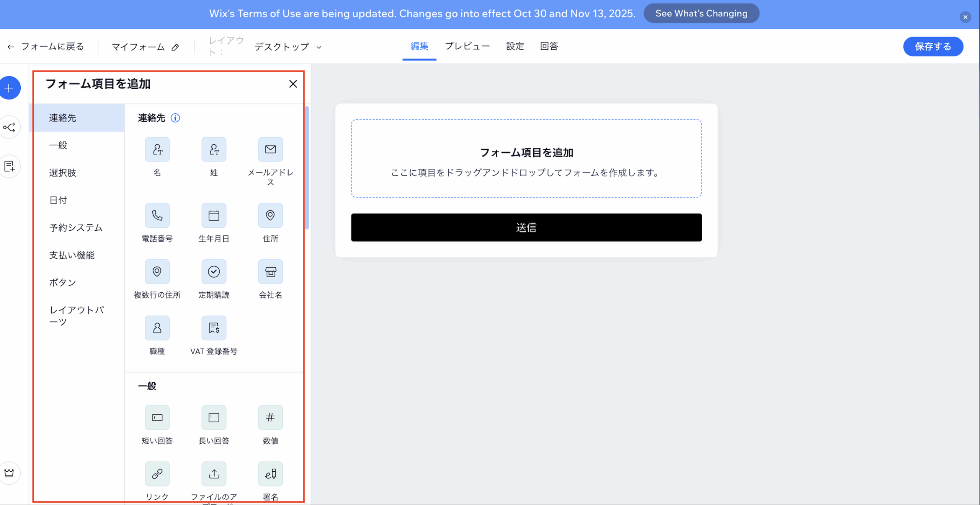Add the 会社名 company field icon
The image size is (980, 505).
click(270, 272)
